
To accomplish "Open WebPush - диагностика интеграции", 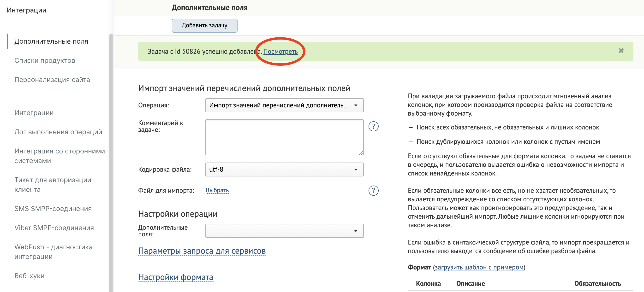I will pos(54,252).
